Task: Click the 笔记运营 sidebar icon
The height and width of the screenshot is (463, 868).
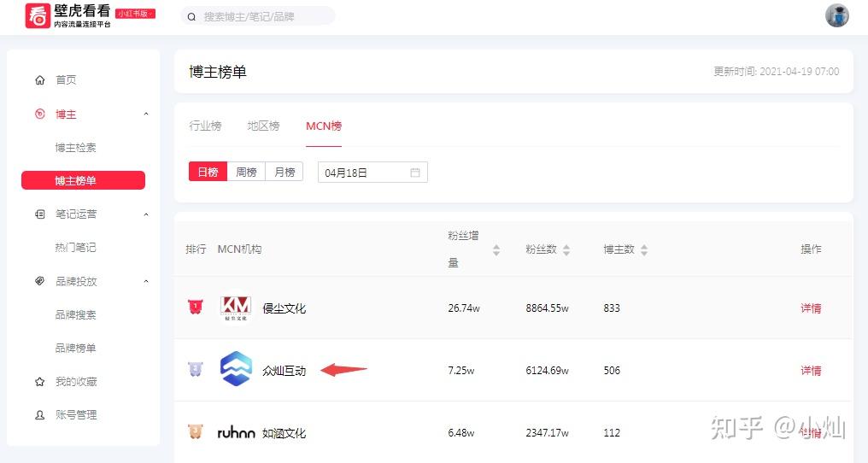Action: [x=40, y=214]
